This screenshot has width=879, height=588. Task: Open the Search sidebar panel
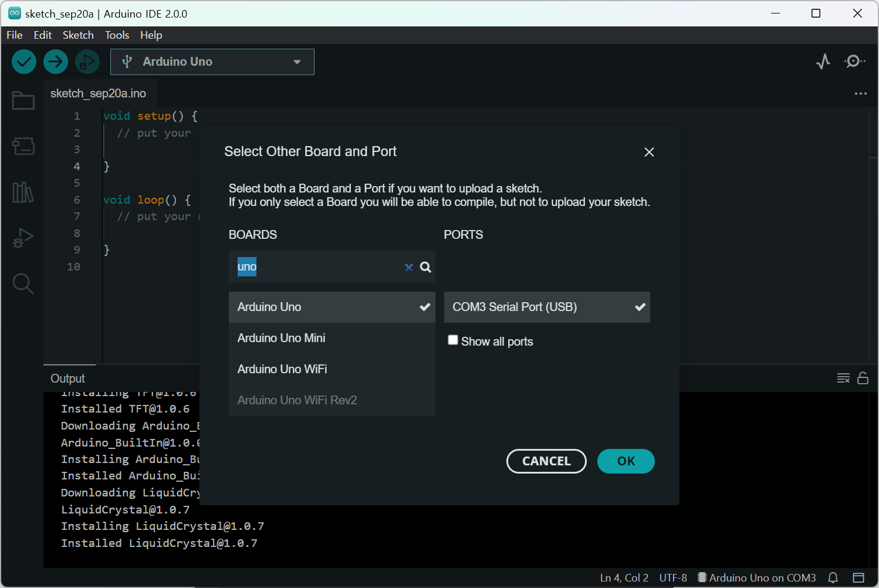click(x=23, y=283)
